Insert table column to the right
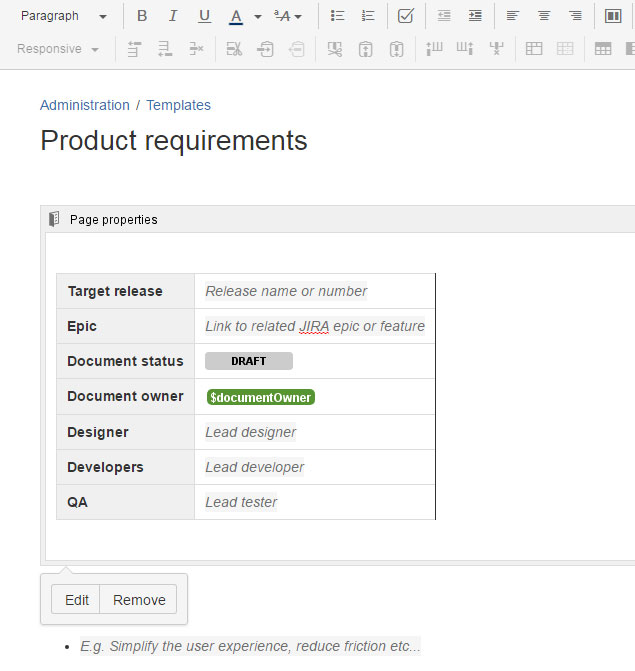The image size is (635, 671). pyautogui.click(x=465, y=49)
